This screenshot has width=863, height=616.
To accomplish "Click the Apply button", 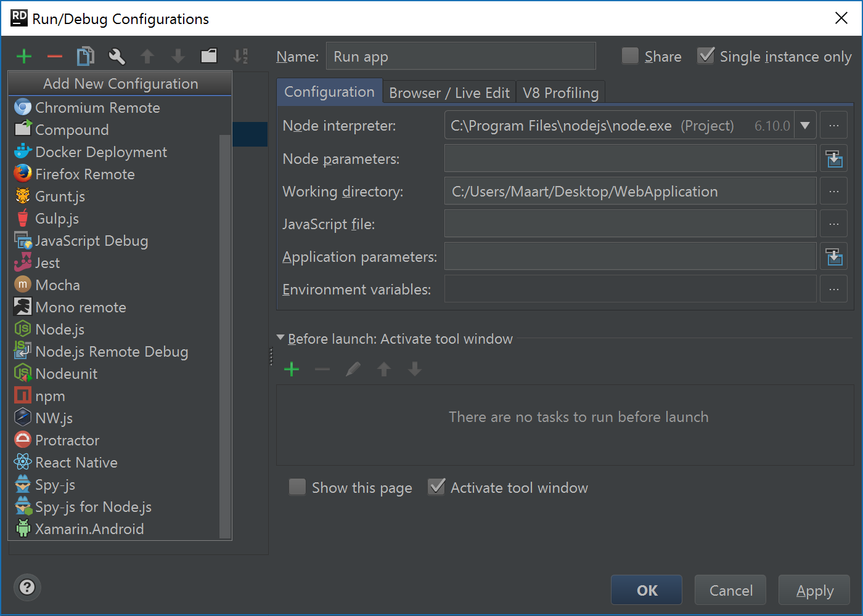I will coord(814,590).
